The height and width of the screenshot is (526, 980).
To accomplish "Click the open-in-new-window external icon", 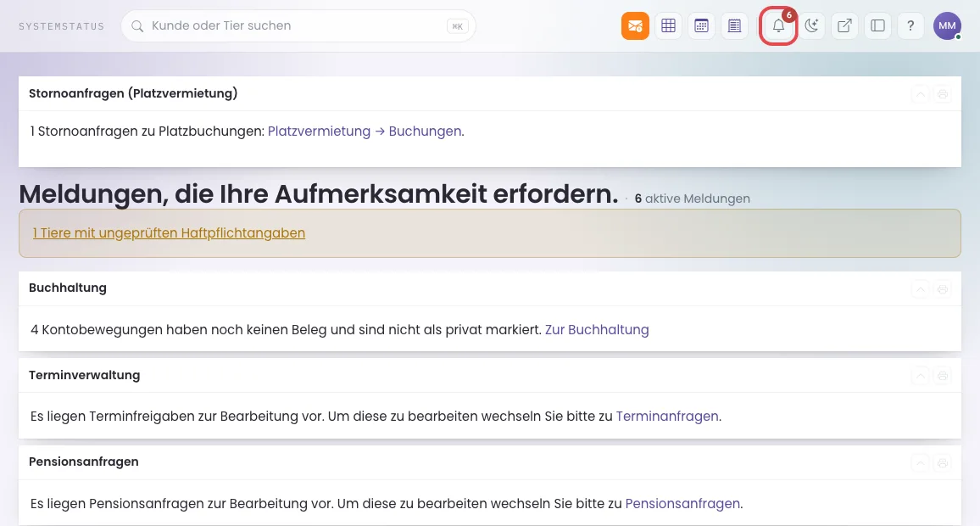I will 844,25.
